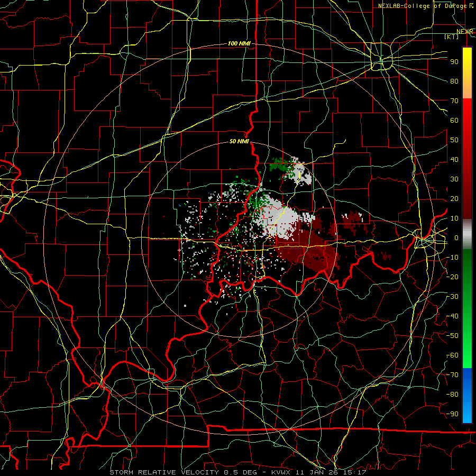
Task: Click the 20 value on the velocity scale
Action: (x=454, y=199)
